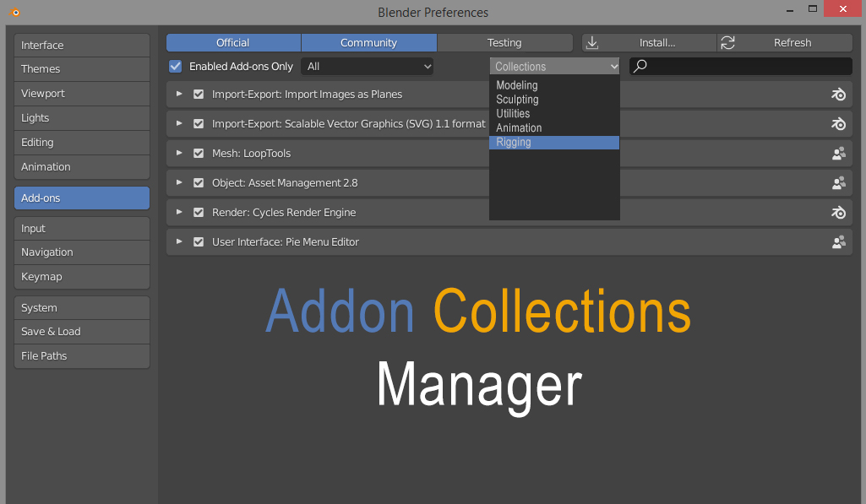Open the All category dropdown
Image resolution: width=866 pixels, height=504 pixels.
(x=368, y=66)
